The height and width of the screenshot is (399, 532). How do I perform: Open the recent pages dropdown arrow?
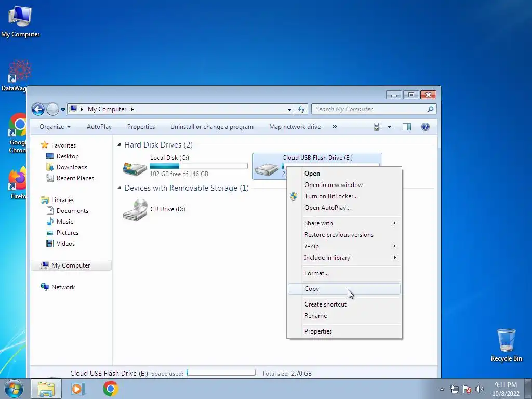coord(63,109)
